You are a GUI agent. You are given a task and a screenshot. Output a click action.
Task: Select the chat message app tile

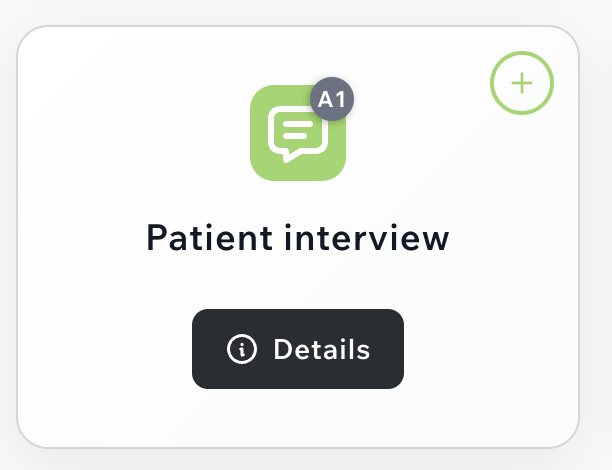click(x=298, y=133)
